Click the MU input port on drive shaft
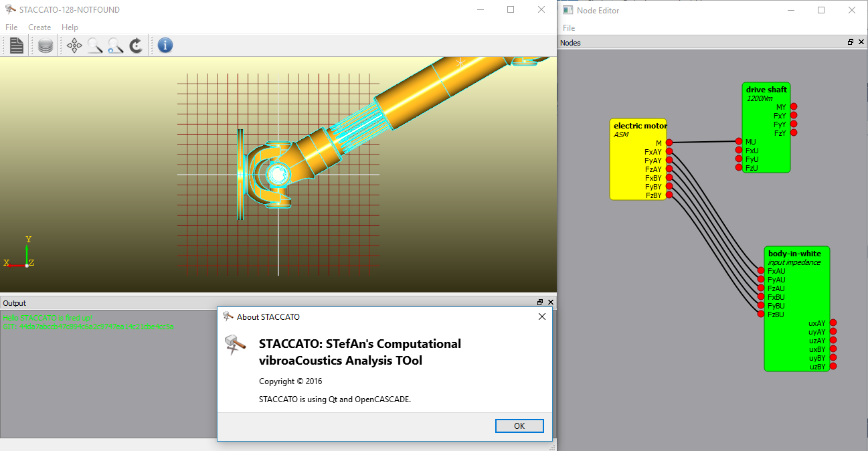Image resolution: width=868 pixels, height=451 pixels. point(739,141)
